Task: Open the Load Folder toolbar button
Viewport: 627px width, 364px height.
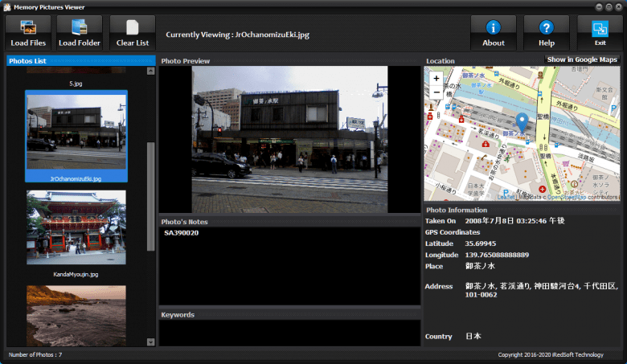Action: click(x=79, y=33)
